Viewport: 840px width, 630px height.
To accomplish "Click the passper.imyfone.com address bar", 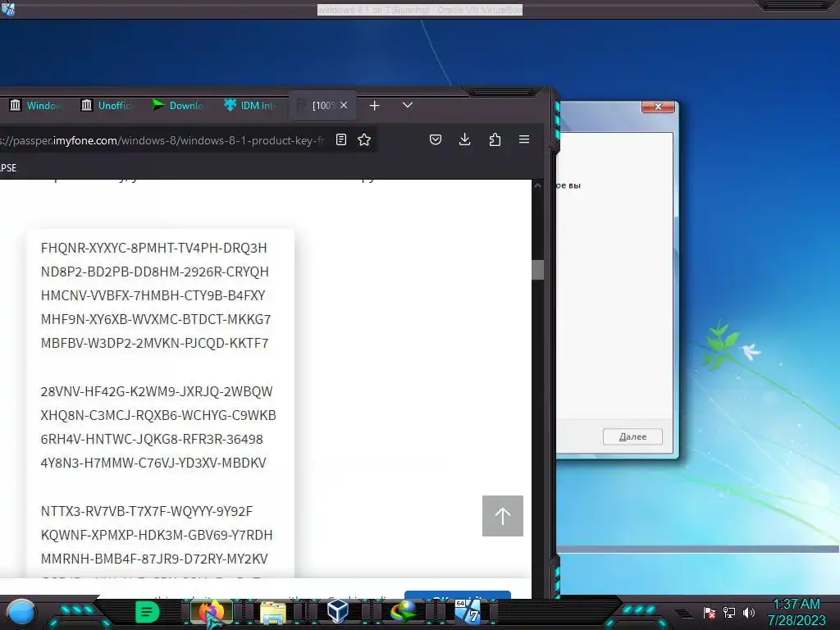I will 163,140.
